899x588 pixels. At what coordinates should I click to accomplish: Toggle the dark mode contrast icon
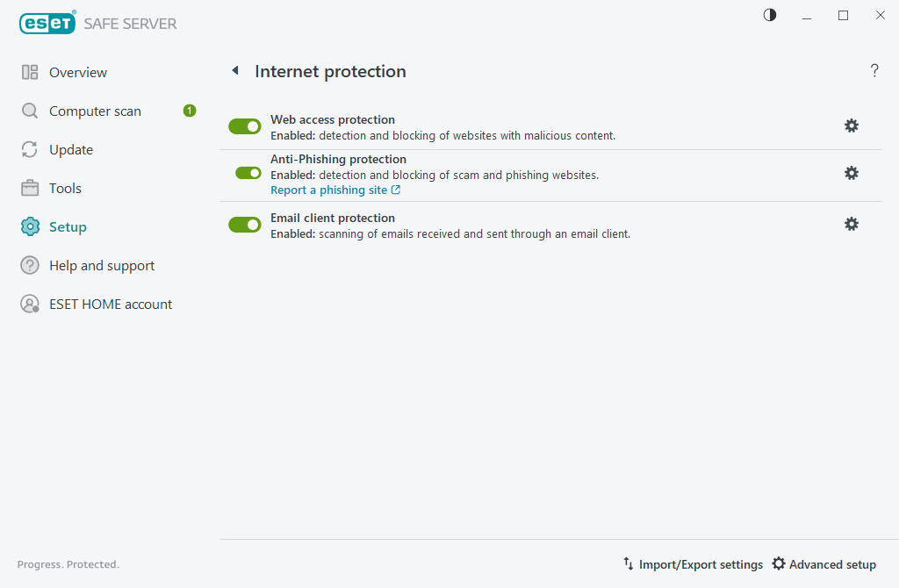pos(769,15)
